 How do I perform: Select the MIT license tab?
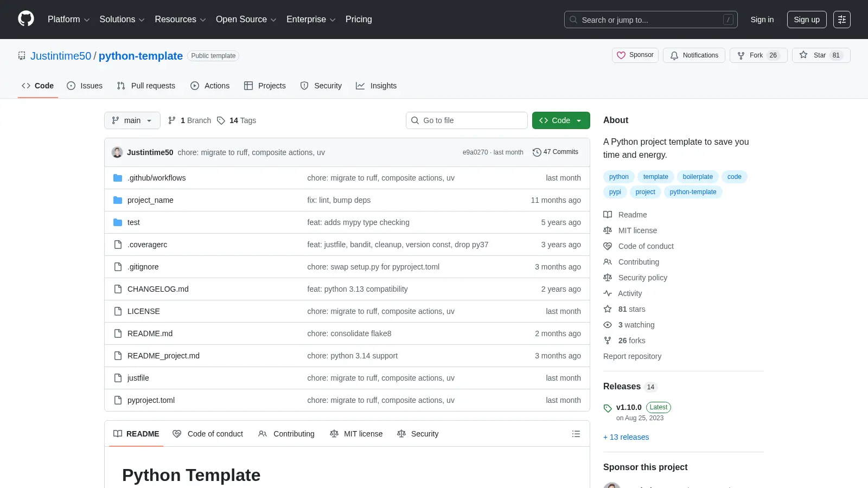click(356, 434)
